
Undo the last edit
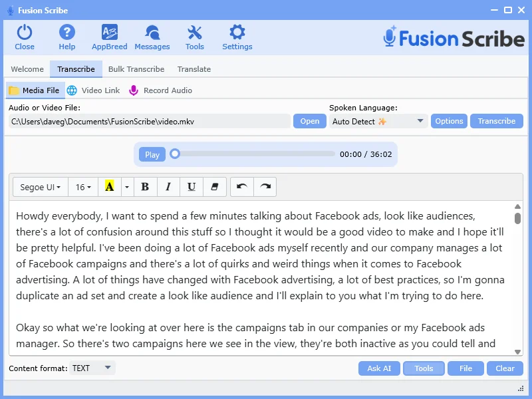click(x=242, y=187)
